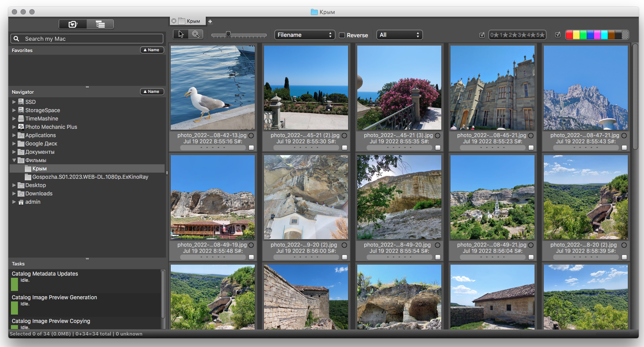This screenshot has height=347, width=644.
Task: Switch to the Favorites folder view icon
Action: (73, 25)
